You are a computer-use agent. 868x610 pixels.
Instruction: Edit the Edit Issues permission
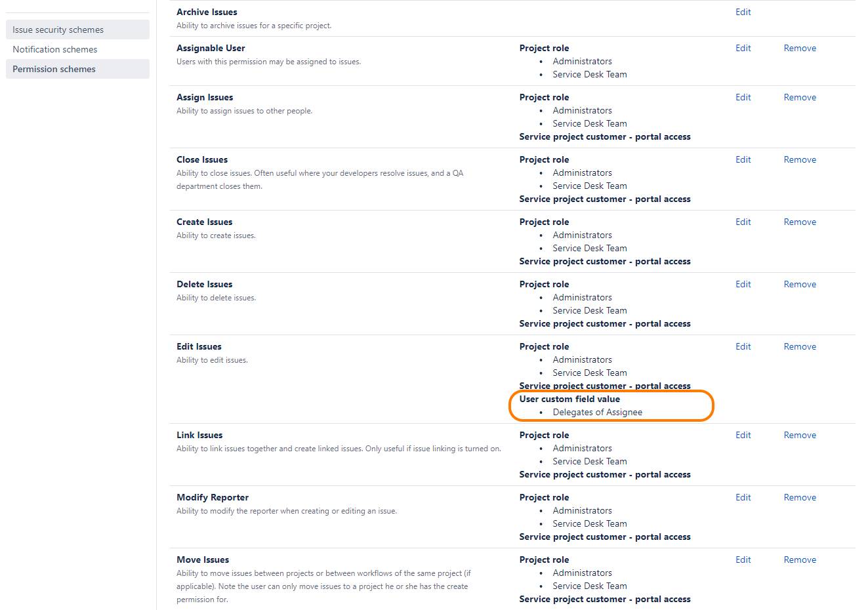(x=743, y=346)
